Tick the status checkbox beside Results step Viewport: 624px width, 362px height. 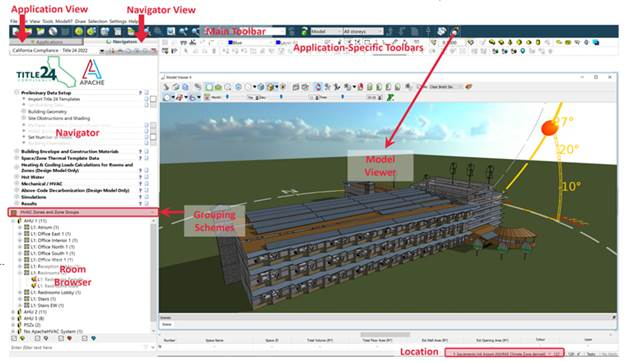coord(146,204)
